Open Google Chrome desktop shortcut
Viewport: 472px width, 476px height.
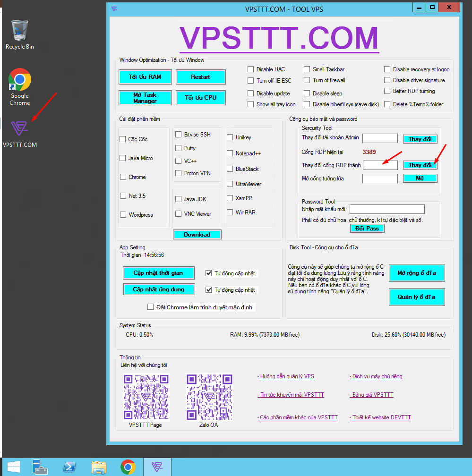coord(20,87)
